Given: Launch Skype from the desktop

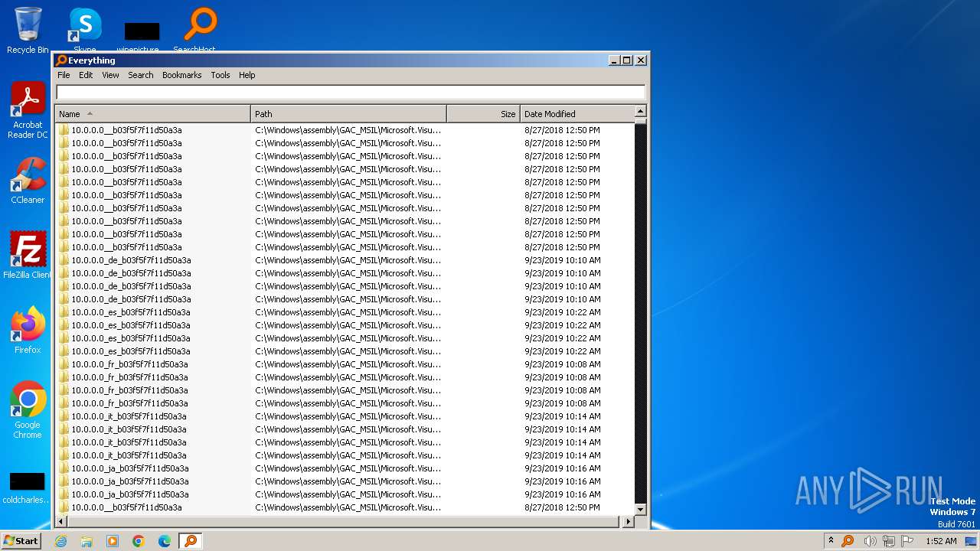Looking at the screenshot, I should (x=85, y=29).
